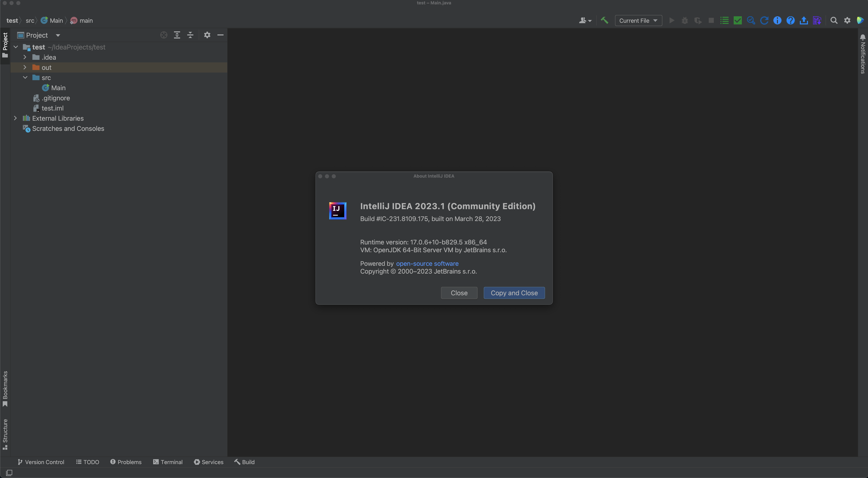Start debugging with the bug icon
The width and height of the screenshot is (868, 478).
[x=684, y=20]
